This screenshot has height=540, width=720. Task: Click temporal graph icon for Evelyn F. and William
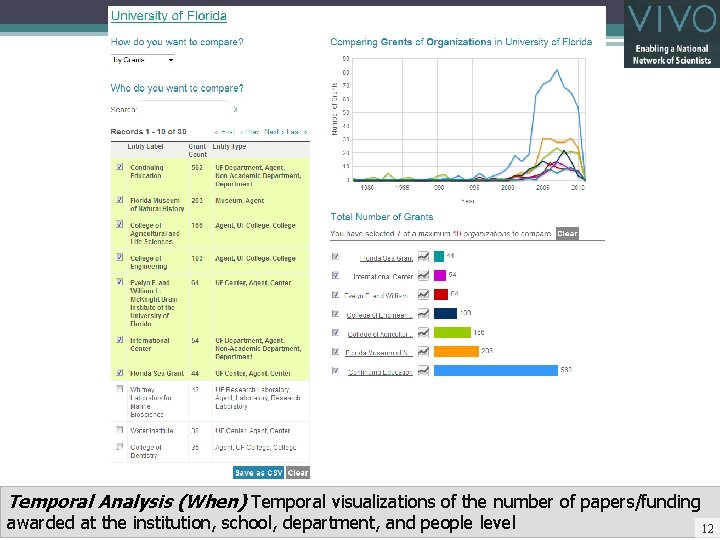(423, 294)
